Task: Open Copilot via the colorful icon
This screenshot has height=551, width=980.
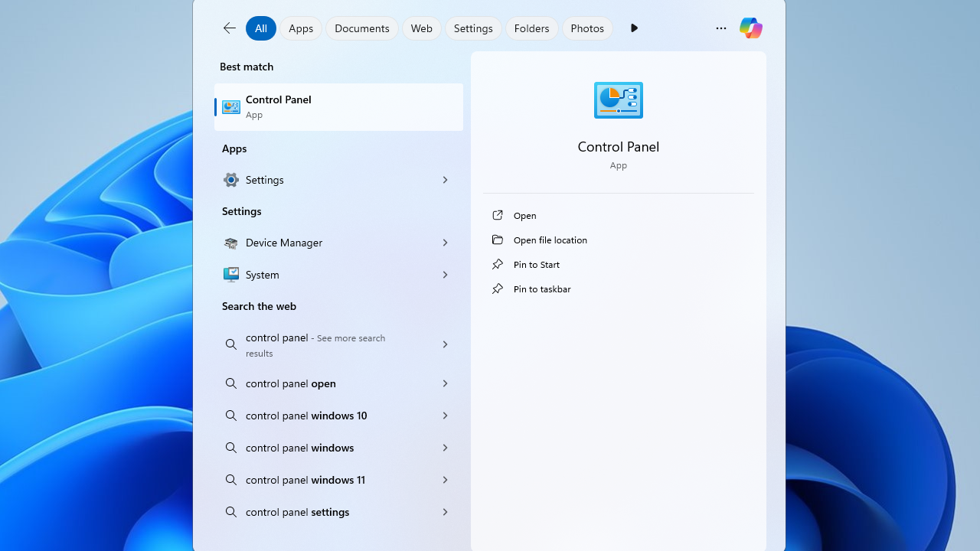Action: [x=750, y=28]
